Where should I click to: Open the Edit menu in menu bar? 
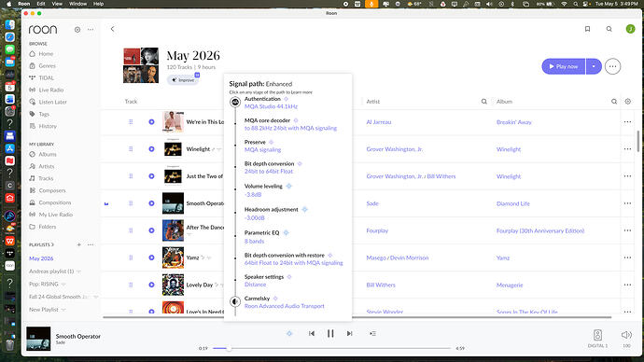click(x=41, y=4)
